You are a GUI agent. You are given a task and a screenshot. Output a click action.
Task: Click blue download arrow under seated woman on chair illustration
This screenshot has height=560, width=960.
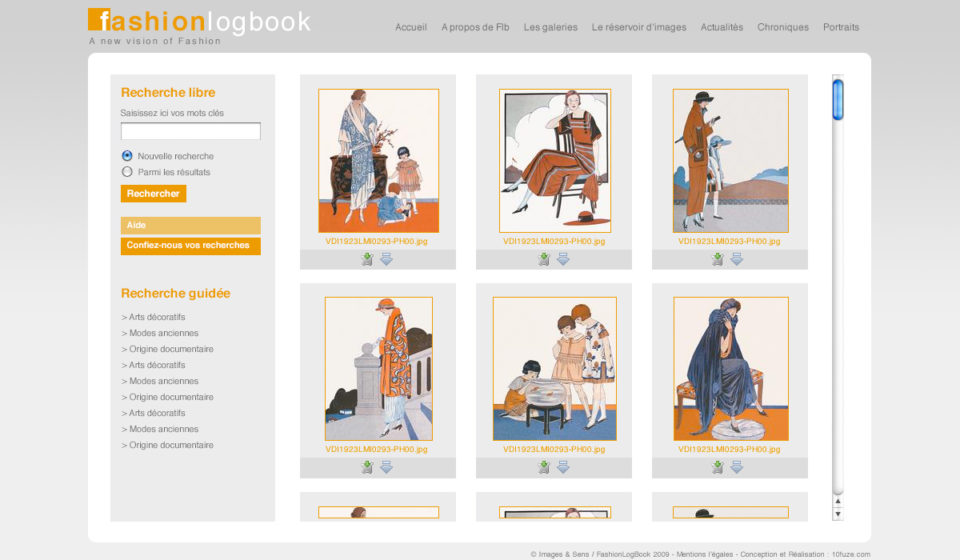click(x=563, y=259)
